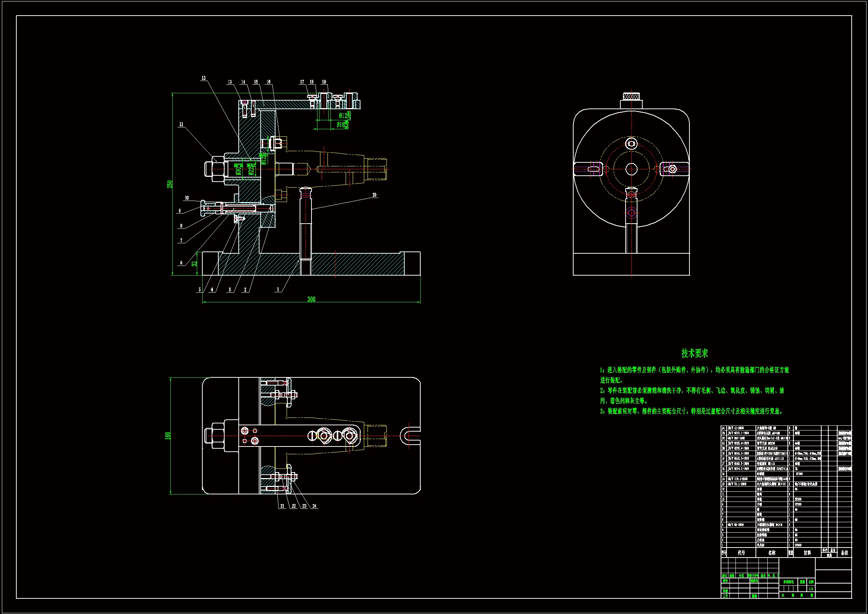Click the 160 dimension on bottom view
Viewport: 868px width, 614px height.
tap(168, 436)
